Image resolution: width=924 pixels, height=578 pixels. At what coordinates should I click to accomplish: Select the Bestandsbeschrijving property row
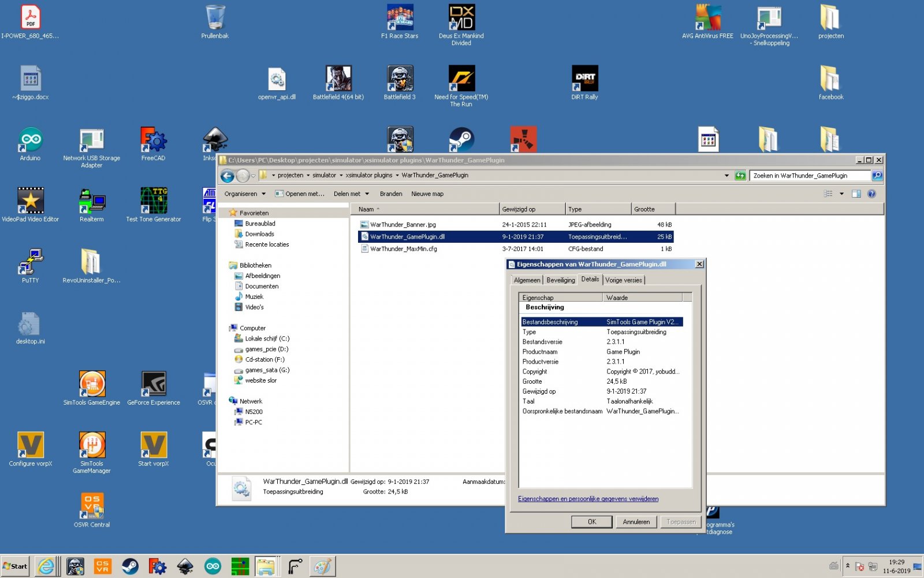tap(602, 322)
